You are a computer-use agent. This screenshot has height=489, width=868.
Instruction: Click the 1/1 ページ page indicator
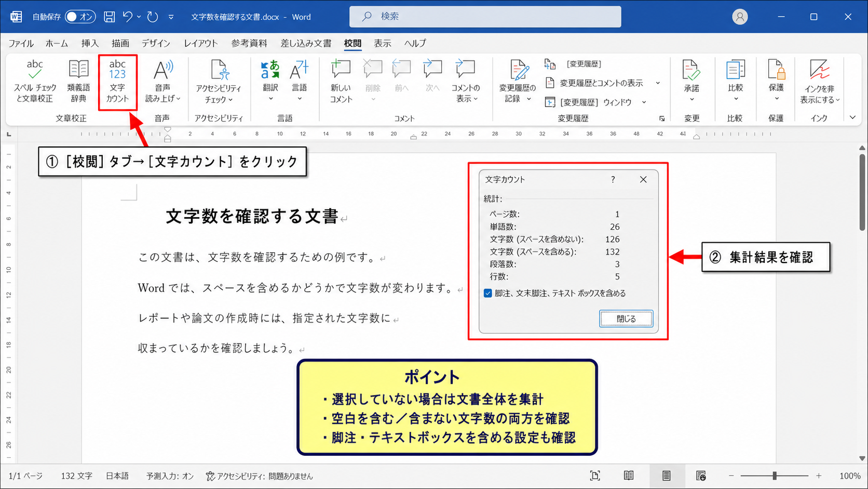tap(25, 475)
